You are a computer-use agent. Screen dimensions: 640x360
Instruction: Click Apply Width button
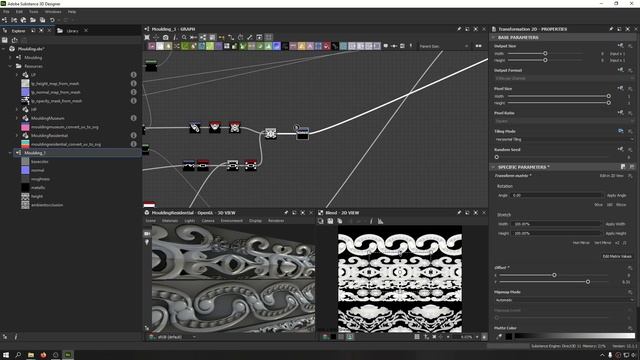(616, 224)
